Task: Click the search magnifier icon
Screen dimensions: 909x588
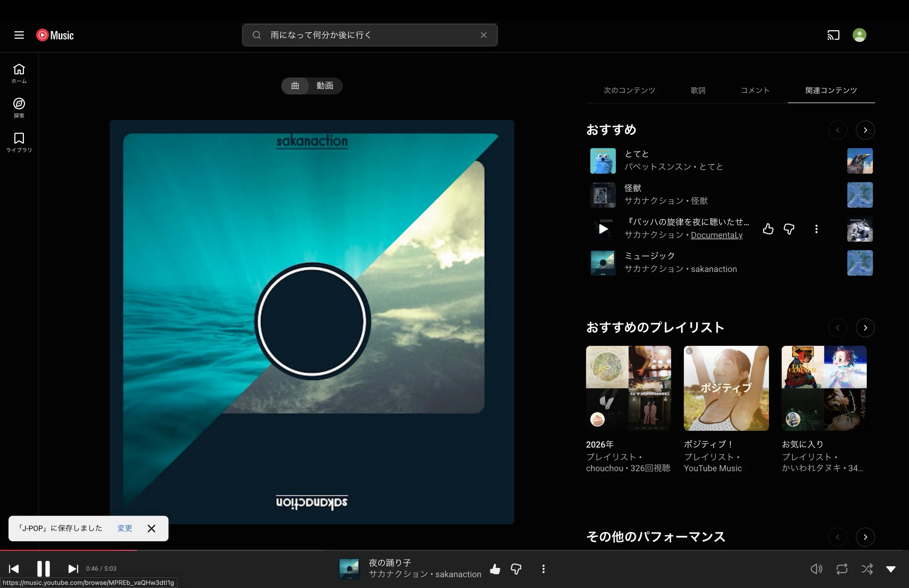Action: point(257,35)
